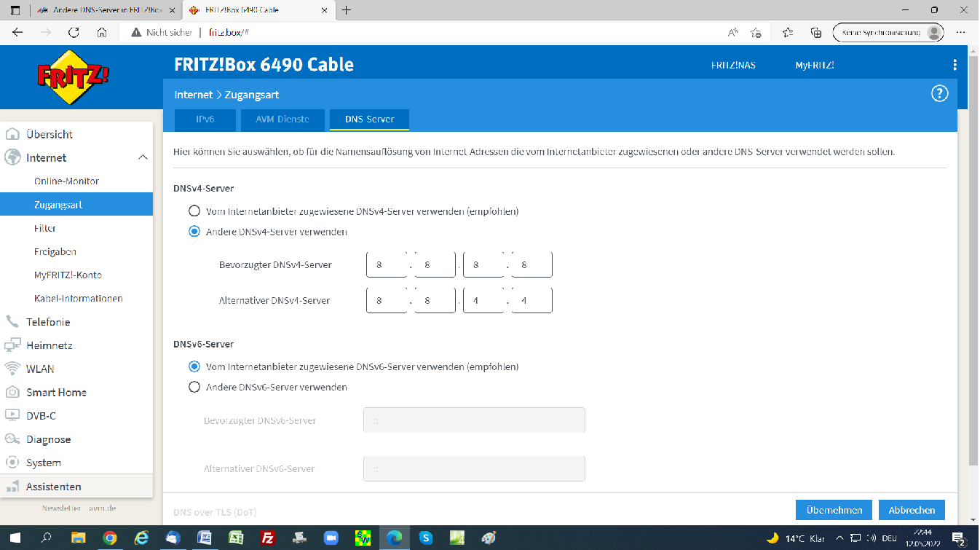This screenshot has height=550, width=980.
Task: Open the FRITZ!NAS link
Action: [733, 65]
